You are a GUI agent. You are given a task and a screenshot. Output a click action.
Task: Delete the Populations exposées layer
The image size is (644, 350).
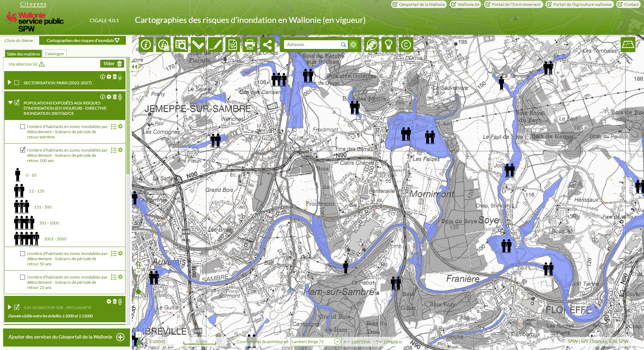(x=115, y=97)
